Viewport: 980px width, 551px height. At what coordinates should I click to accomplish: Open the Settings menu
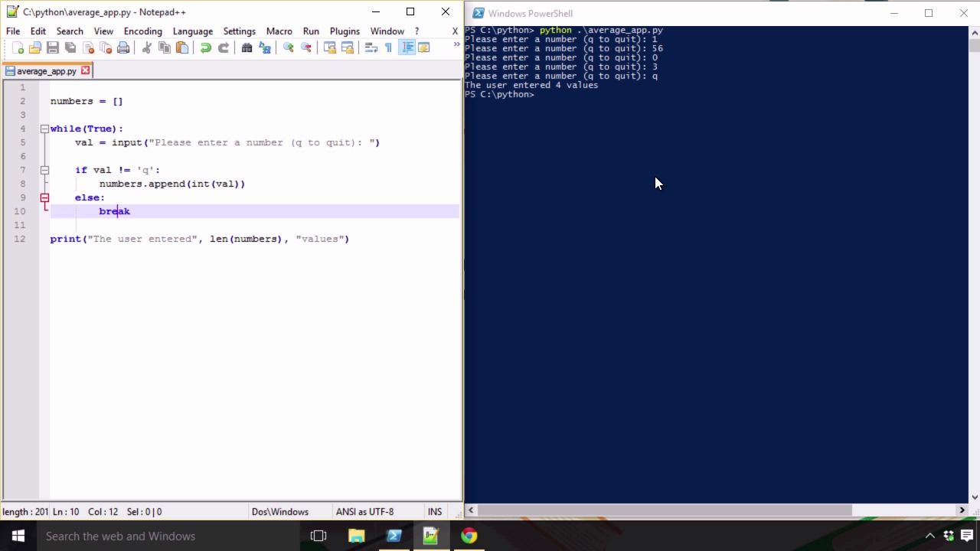tap(240, 31)
